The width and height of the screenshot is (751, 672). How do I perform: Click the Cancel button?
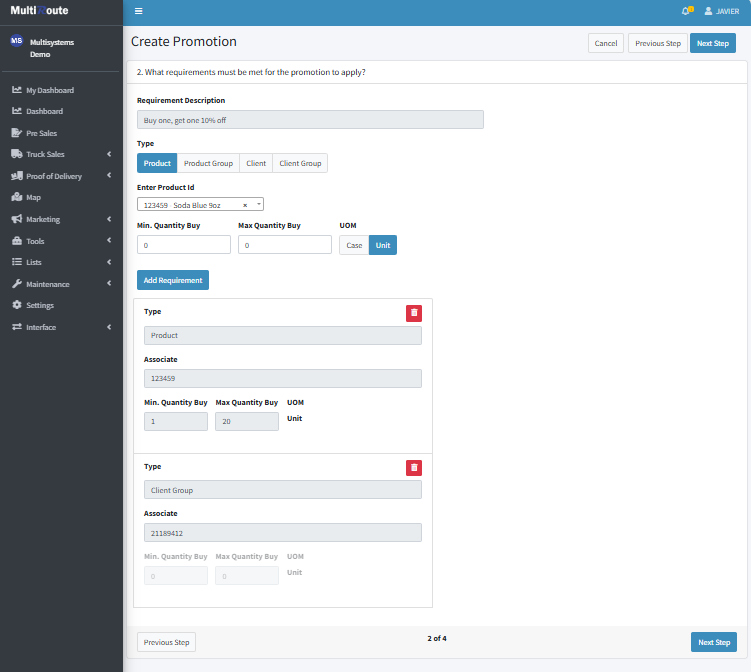click(606, 43)
